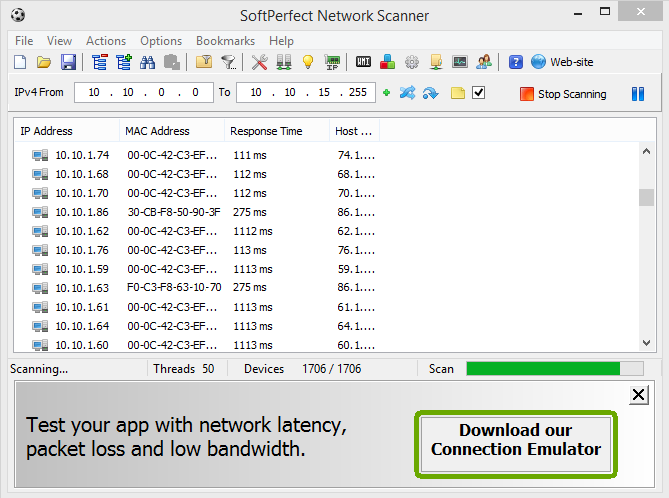Click the gray gear icon

pyautogui.click(x=412, y=62)
